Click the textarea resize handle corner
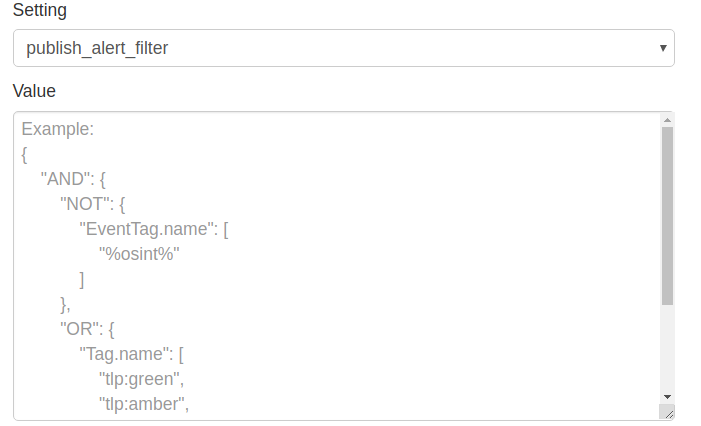Image resolution: width=701 pixels, height=426 pixels. pyautogui.click(x=668, y=412)
